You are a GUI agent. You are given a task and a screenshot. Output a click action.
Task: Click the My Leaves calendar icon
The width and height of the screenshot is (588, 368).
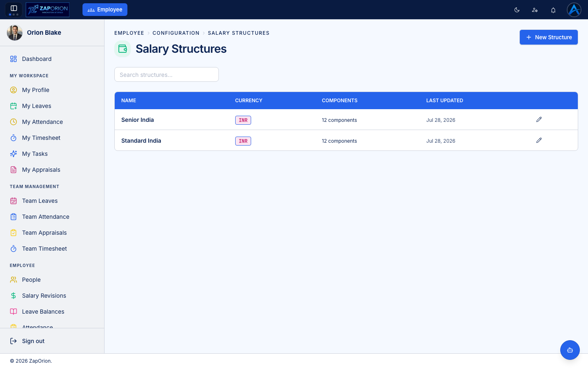pos(13,106)
